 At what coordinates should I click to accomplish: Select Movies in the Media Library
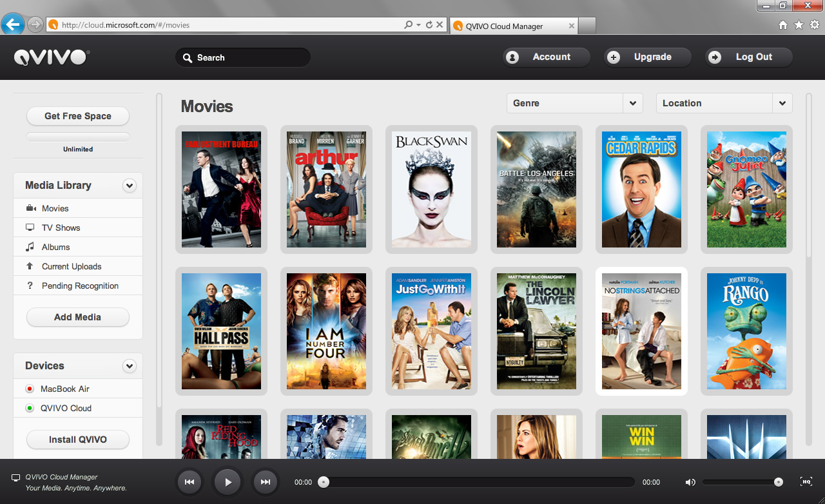(x=78, y=208)
